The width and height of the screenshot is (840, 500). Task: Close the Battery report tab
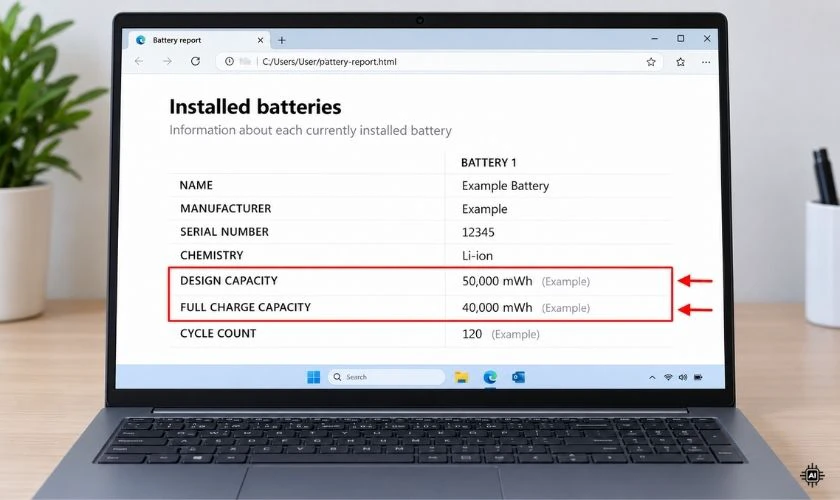click(x=260, y=40)
